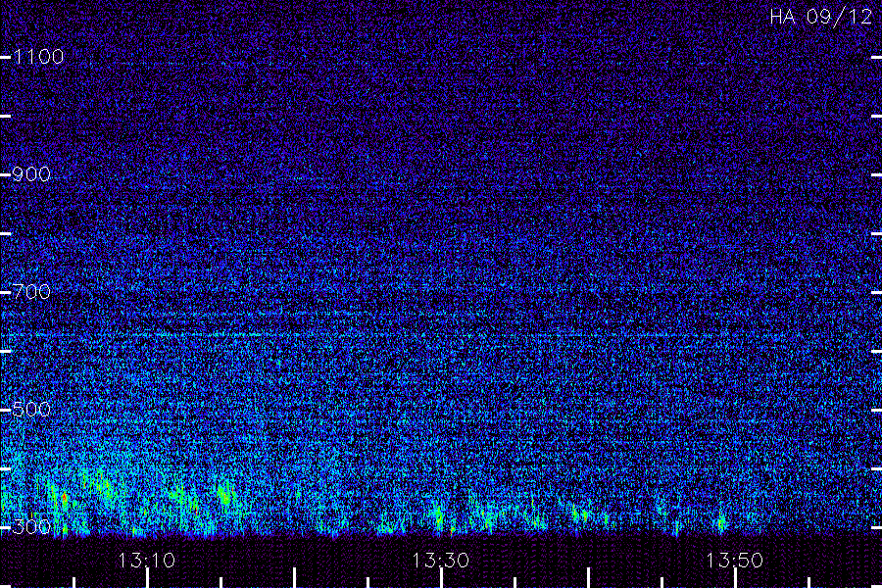Click the 700 frequency axis label
The width and height of the screenshot is (882, 588).
click(x=31, y=292)
